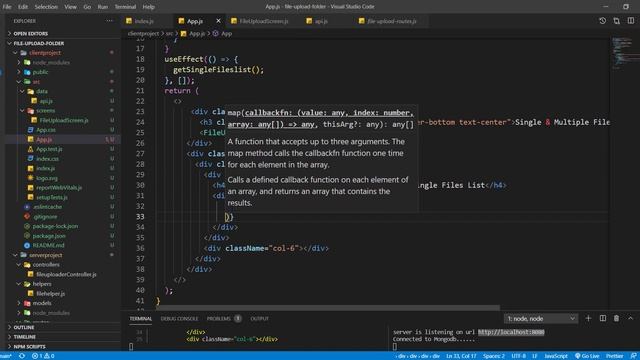Create a new terminal with plus icon
This screenshot has width=640, height=360.
[x=588, y=318]
